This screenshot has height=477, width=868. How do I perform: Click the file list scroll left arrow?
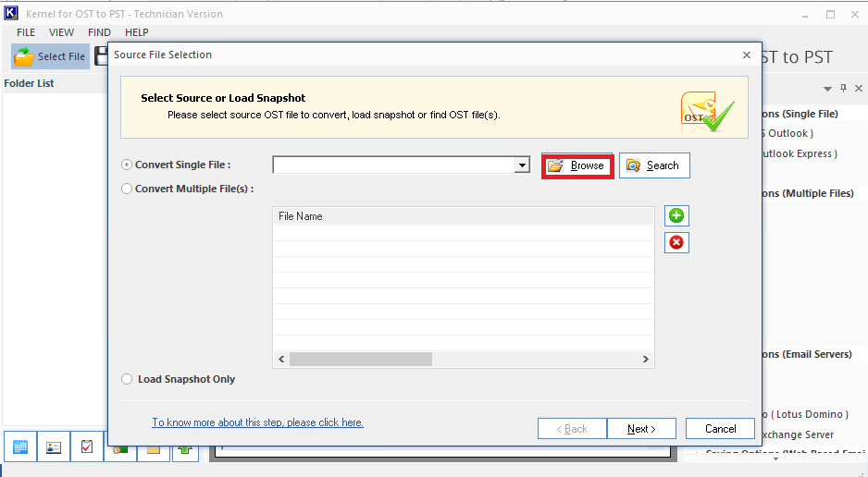[281, 360]
